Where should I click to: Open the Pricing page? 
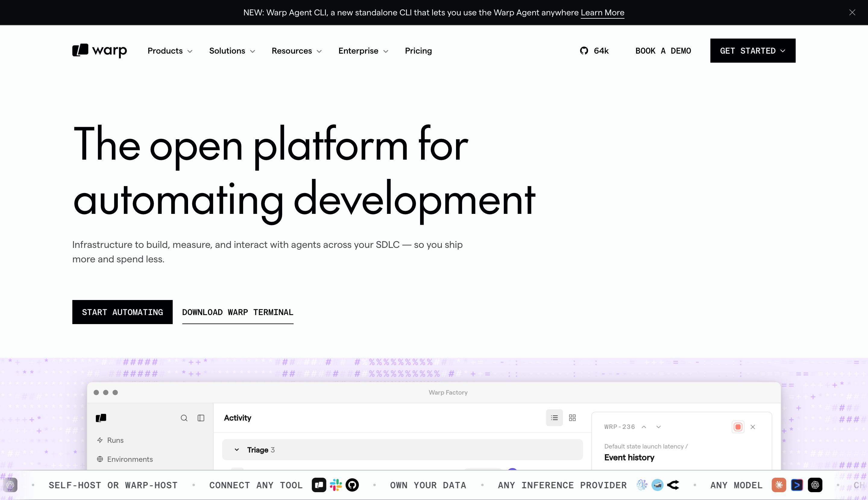point(418,51)
